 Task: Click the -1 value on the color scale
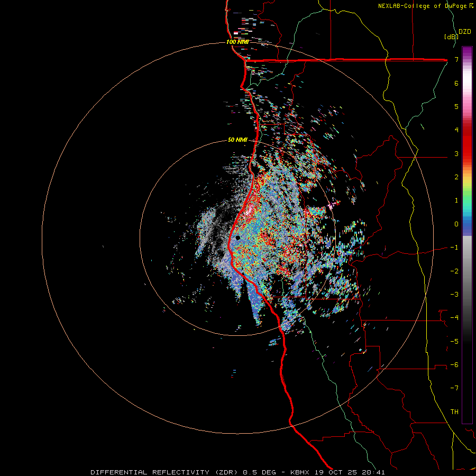point(454,248)
